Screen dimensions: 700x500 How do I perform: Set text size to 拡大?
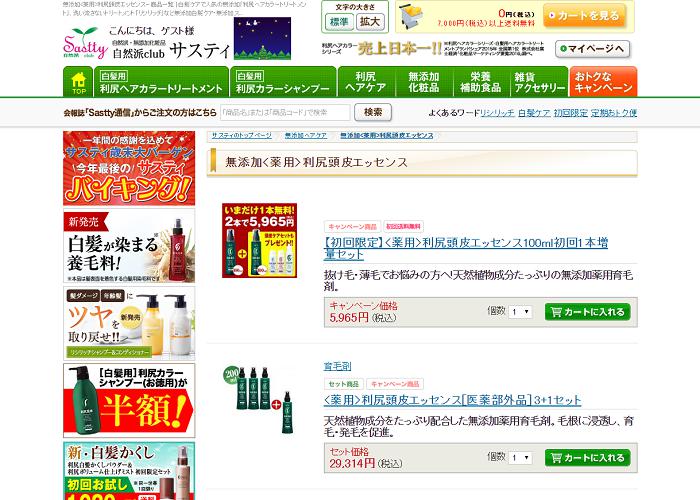(x=370, y=21)
